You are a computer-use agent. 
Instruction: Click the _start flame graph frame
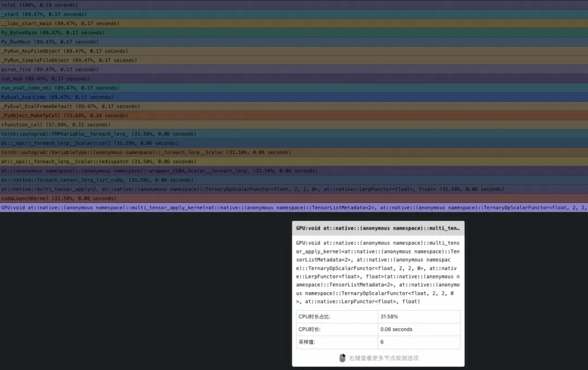tap(294, 14)
